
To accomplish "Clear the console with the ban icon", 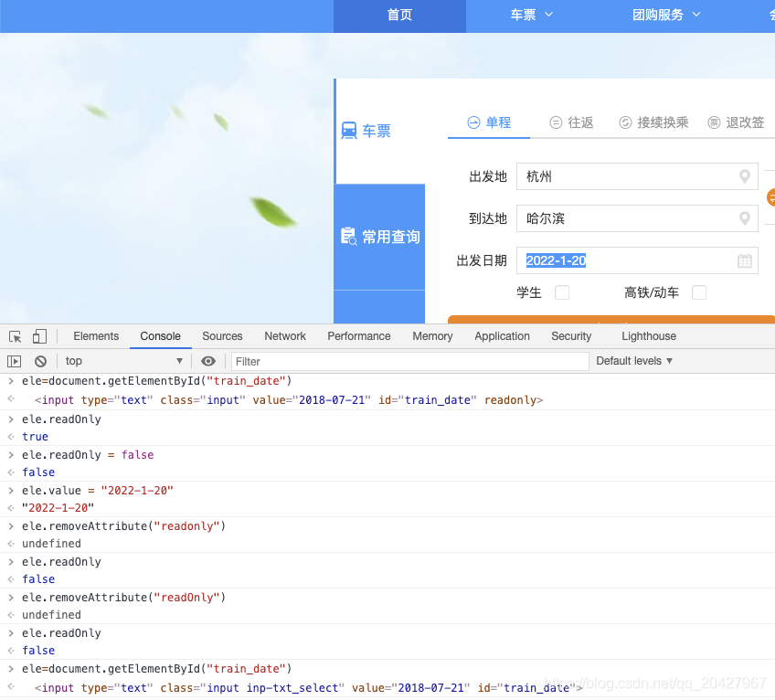I will pos(40,361).
